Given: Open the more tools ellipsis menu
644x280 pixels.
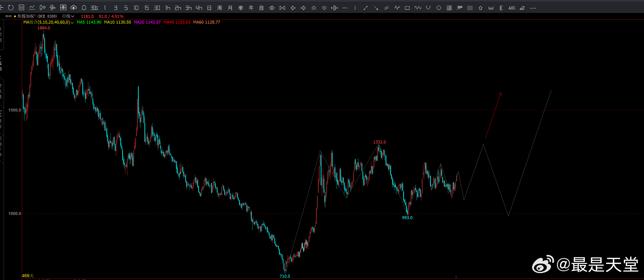Looking at the screenshot, I should tap(533, 8).
